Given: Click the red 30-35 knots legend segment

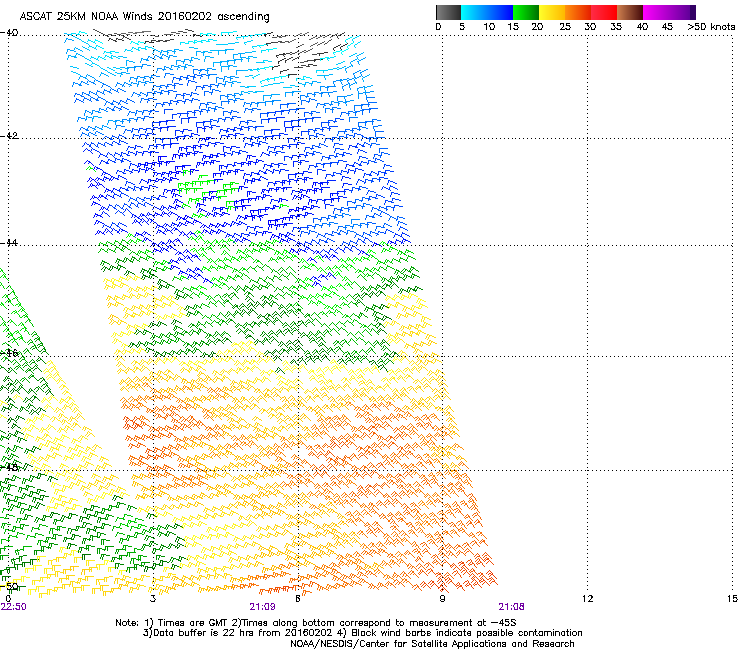Looking at the screenshot, I should 604,12.
